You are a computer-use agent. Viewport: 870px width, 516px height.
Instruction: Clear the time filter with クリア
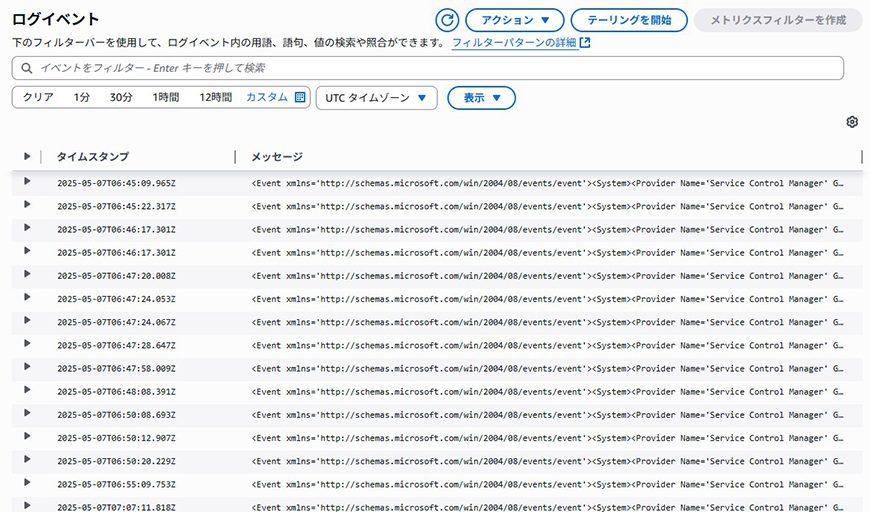[x=38, y=97]
